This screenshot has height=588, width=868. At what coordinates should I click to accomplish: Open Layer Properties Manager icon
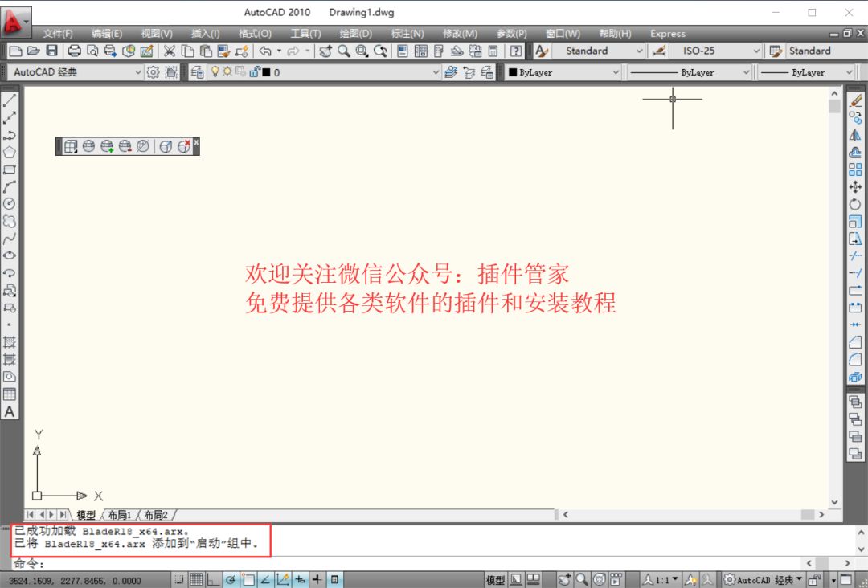[197, 72]
